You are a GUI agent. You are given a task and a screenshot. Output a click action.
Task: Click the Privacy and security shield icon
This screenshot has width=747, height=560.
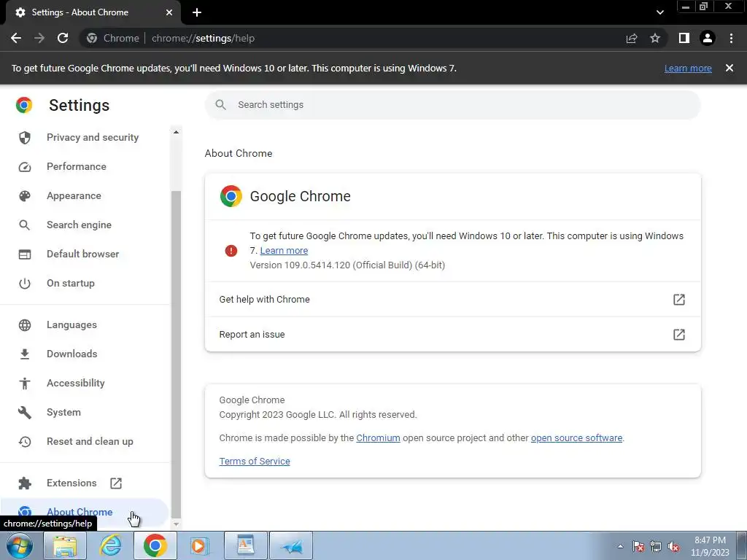25,138
